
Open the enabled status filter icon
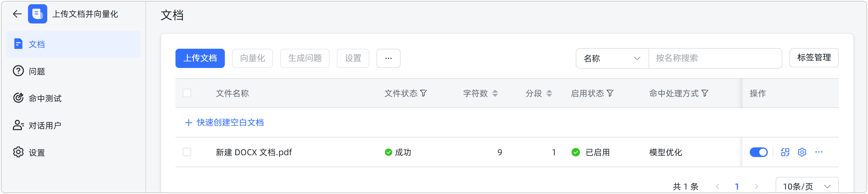(x=610, y=93)
